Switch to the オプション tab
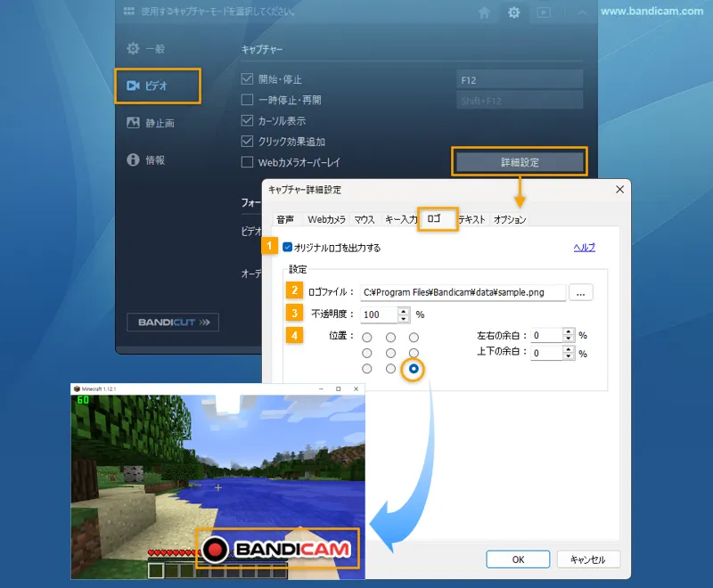Image resolution: width=713 pixels, height=588 pixels. point(510,219)
